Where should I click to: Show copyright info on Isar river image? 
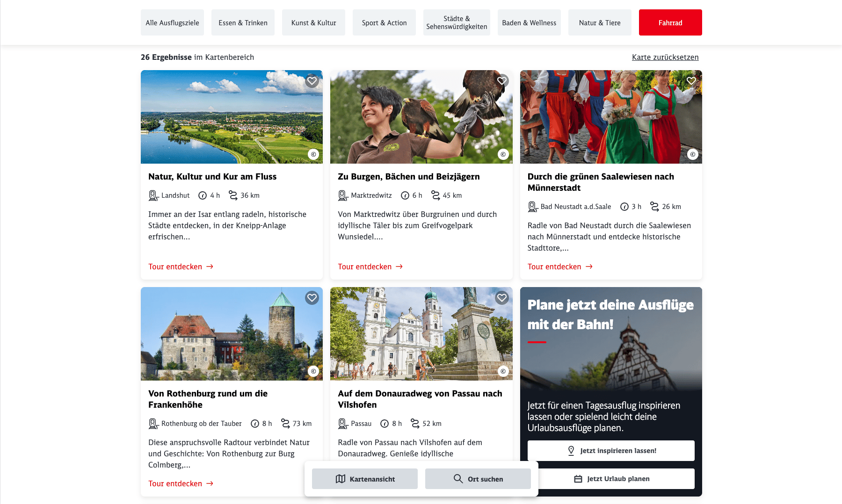pos(313,154)
